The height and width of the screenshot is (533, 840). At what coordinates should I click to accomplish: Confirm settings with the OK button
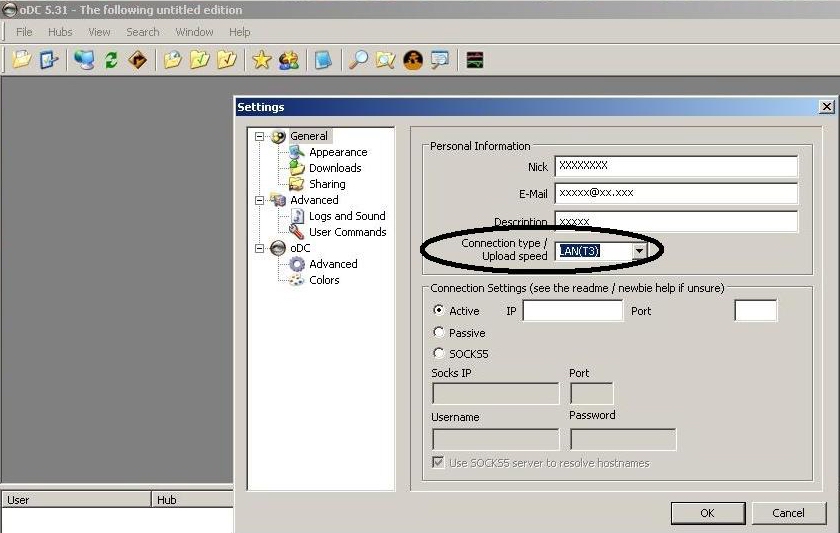(708, 513)
